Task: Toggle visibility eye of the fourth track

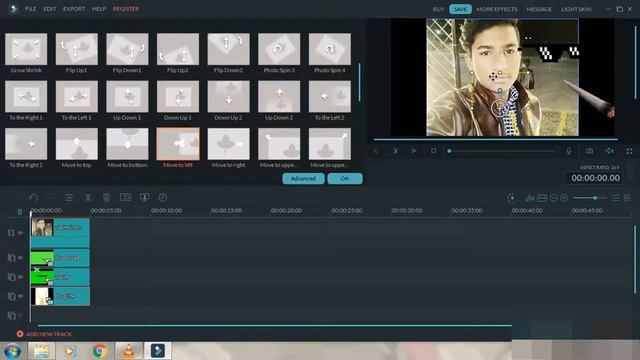Action: tap(20, 296)
